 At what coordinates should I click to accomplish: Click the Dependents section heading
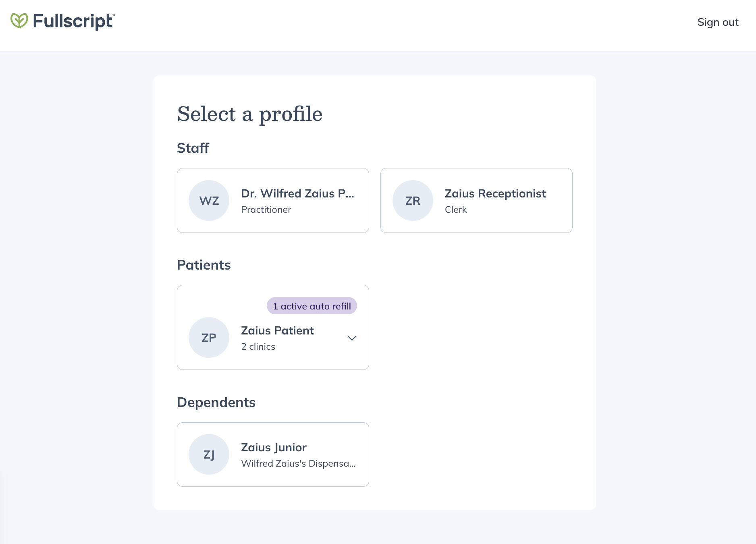click(216, 403)
